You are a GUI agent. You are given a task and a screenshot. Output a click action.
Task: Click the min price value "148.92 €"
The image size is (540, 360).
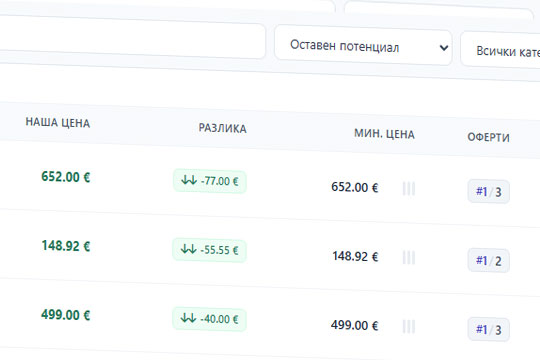(x=355, y=256)
